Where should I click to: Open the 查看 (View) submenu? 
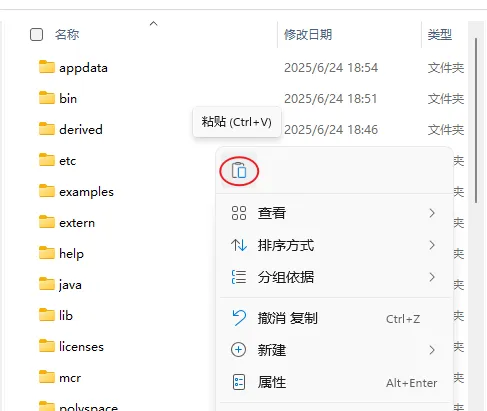334,213
